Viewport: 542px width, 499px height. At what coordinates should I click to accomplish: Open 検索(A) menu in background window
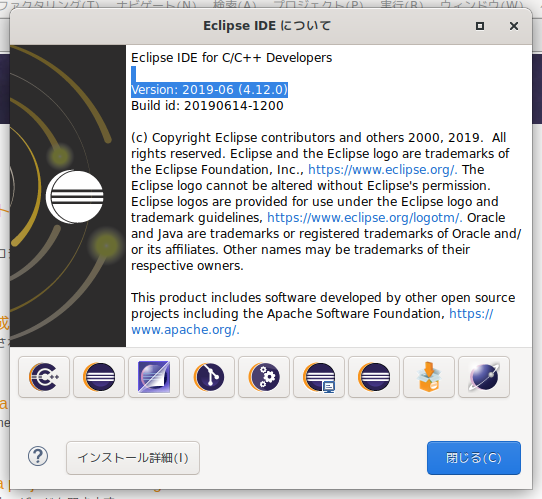click(x=234, y=5)
